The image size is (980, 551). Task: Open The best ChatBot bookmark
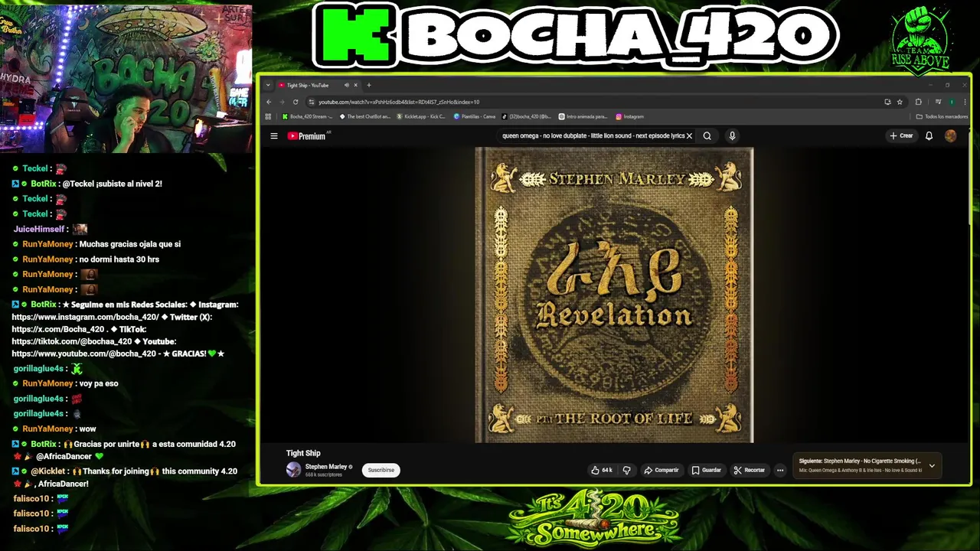[x=364, y=116]
